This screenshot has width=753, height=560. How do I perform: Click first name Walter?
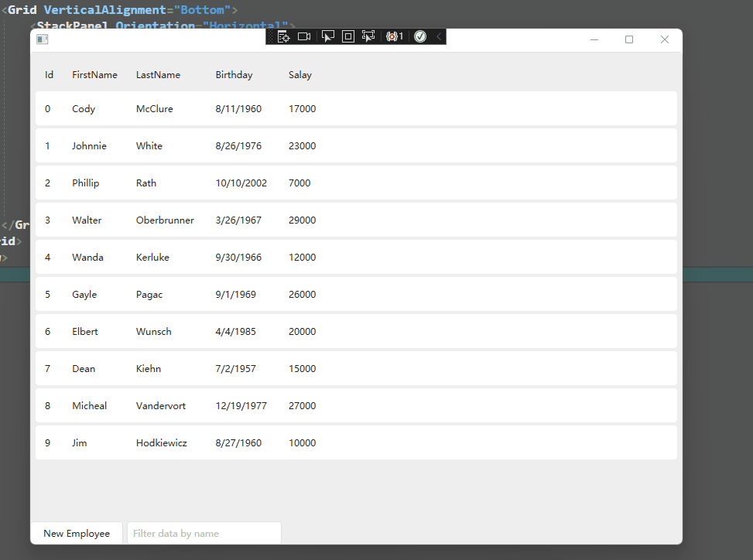87,220
